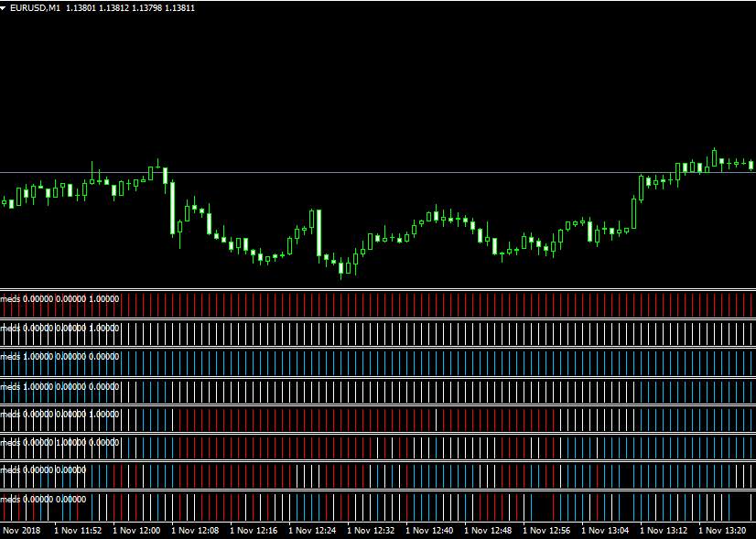Click the 1 Nov 12:24 time label
The image size is (756, 539).
click(312, 530)
